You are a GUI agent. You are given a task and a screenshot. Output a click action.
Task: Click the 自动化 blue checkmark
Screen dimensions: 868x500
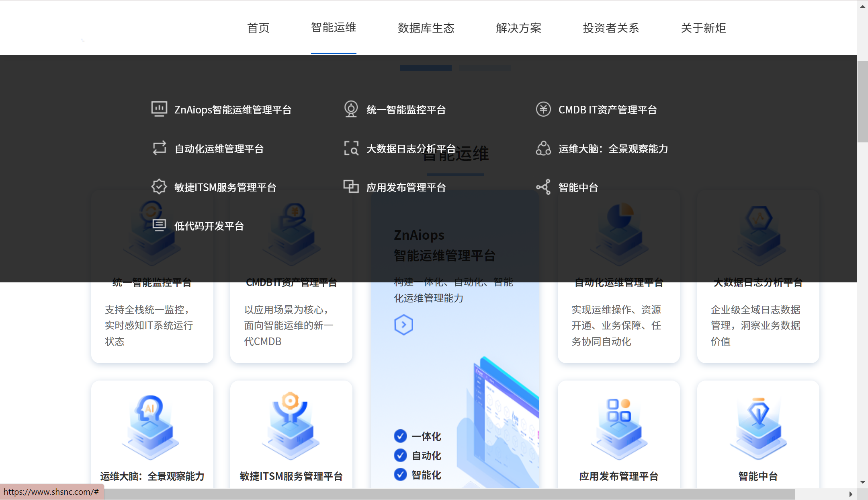coord(400,455)
